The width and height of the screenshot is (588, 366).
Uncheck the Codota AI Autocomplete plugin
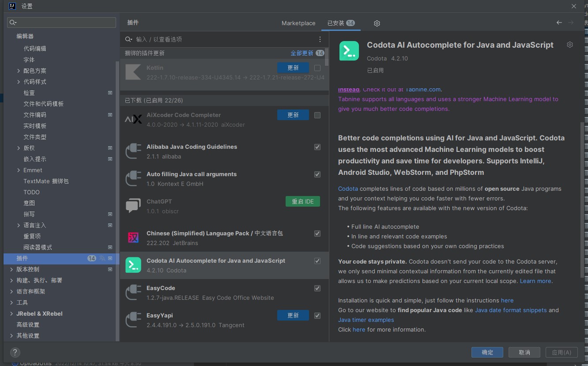point(317,261)
